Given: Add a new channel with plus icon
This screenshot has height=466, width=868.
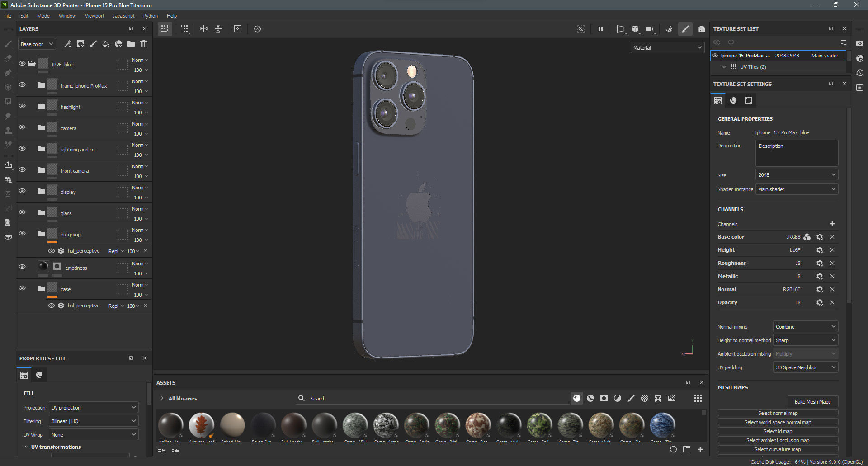Looking at the screenshot, I should [832, 224].
